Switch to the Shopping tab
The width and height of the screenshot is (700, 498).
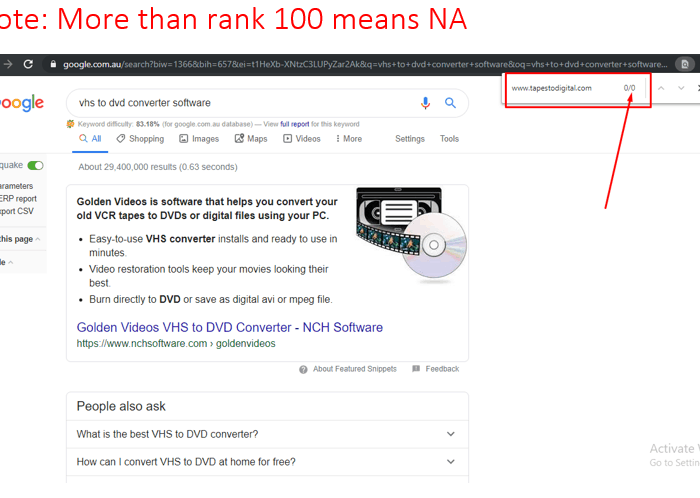point(140,139)
